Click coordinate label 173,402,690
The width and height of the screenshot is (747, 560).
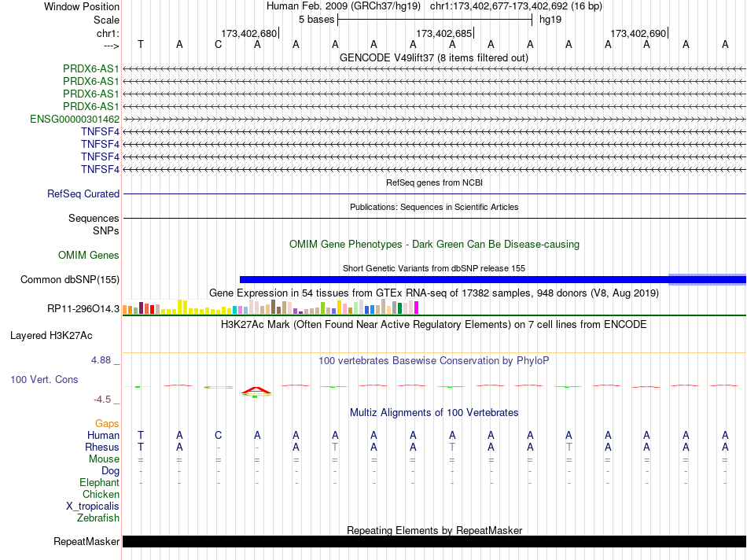[638, 33]
